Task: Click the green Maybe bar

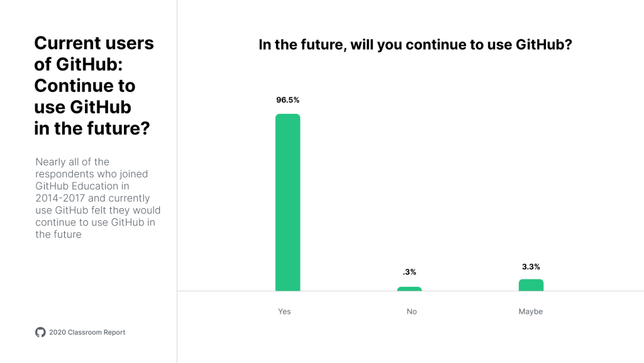Action: click(x=531, y=285)
